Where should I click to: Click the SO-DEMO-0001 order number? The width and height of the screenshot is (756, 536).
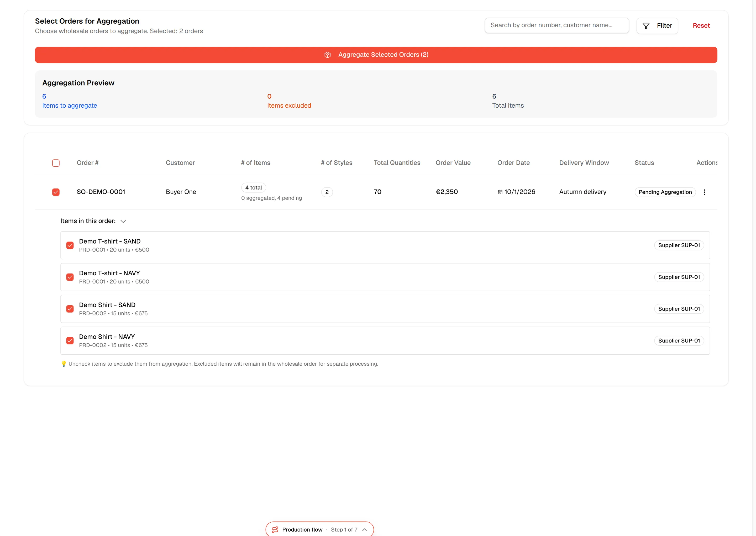(x=101, y=192)
